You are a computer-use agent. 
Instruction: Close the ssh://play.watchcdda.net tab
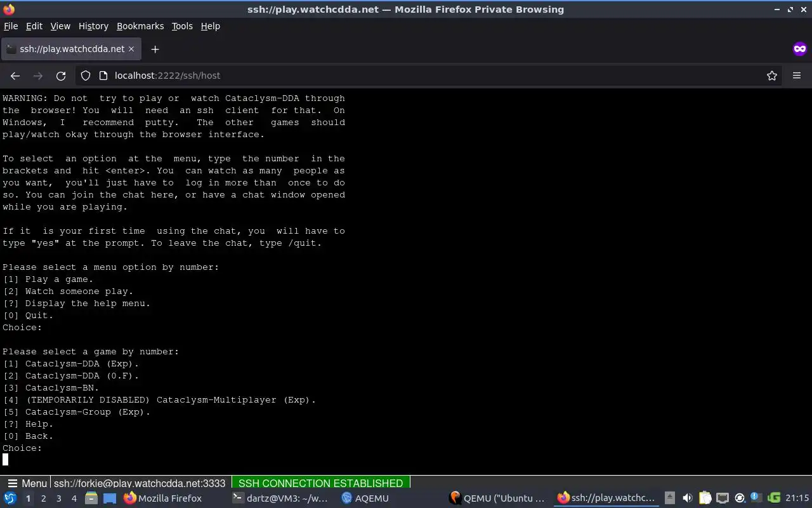tap(131, 49)
